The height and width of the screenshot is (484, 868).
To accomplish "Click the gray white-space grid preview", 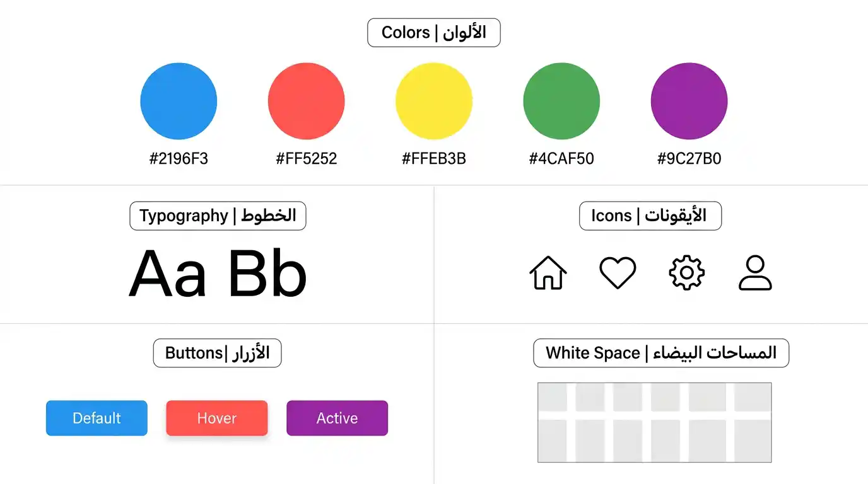I will click(x=654, y=422).
